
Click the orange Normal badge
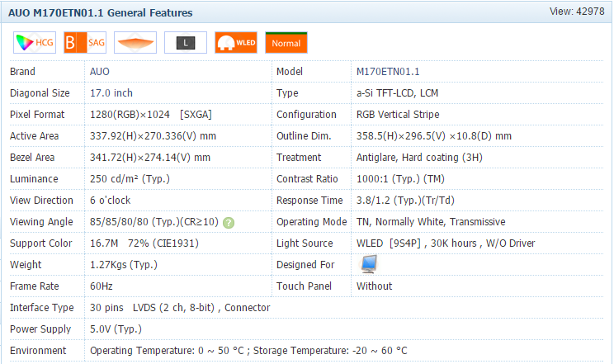[286, 43]
